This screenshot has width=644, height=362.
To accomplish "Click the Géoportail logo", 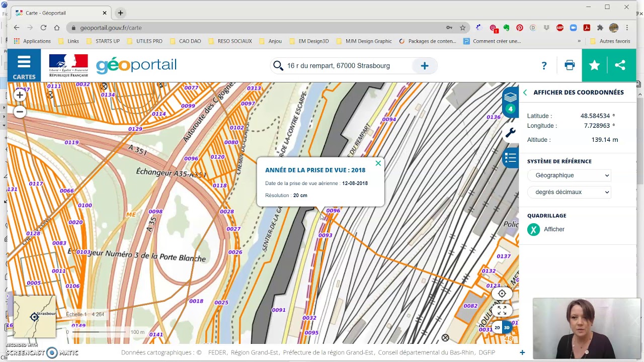I will 136,65.
